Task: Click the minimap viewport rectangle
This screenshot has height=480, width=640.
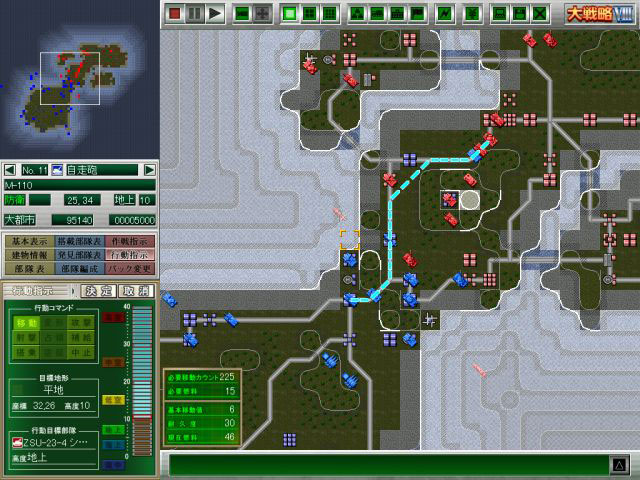Action: [x=70, y=78]
